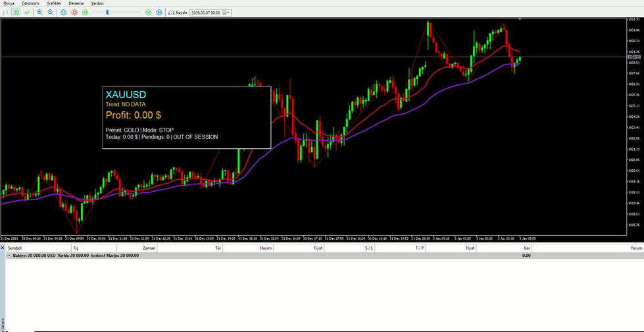Screen dimensions: 644x332
Task: Open the Dosya menu
Action: 9,3
